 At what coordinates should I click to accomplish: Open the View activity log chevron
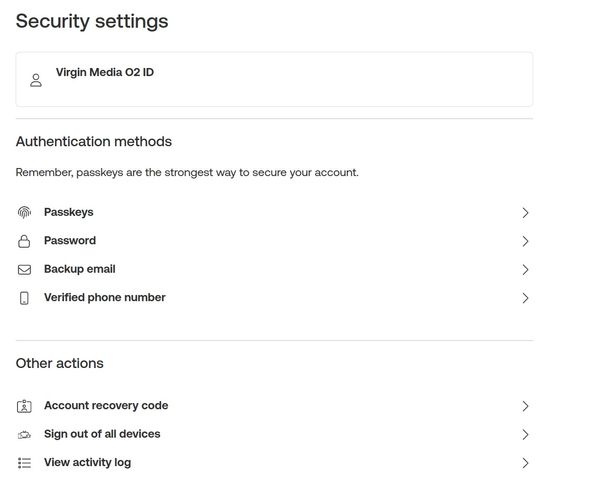(x=525, y=463)
